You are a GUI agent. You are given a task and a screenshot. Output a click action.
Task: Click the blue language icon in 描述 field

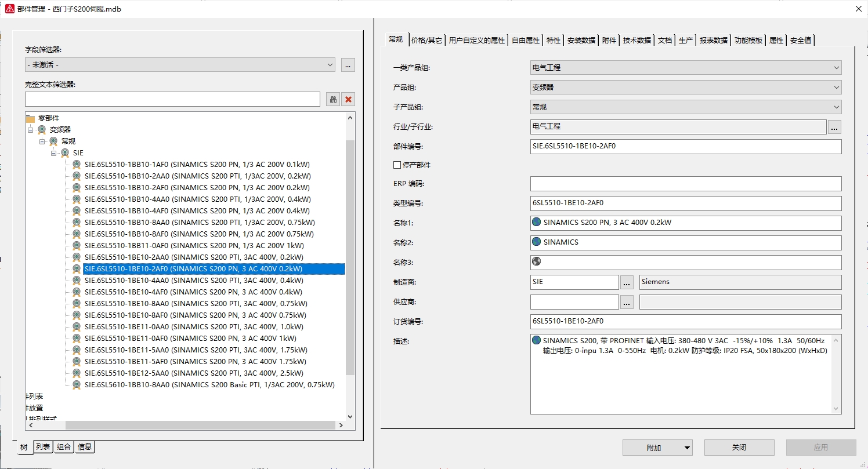[x=536, y=340]
